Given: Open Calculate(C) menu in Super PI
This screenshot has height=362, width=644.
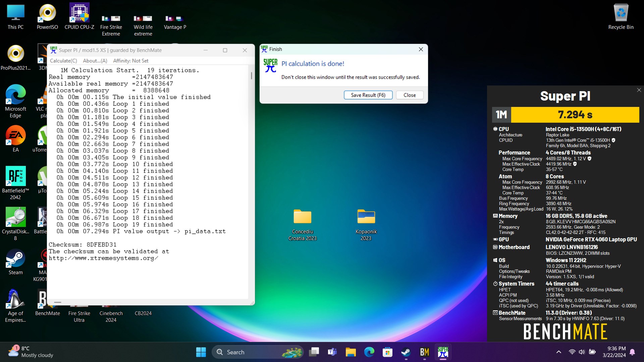Looking at the screenshot, I should tap(63, 61).
